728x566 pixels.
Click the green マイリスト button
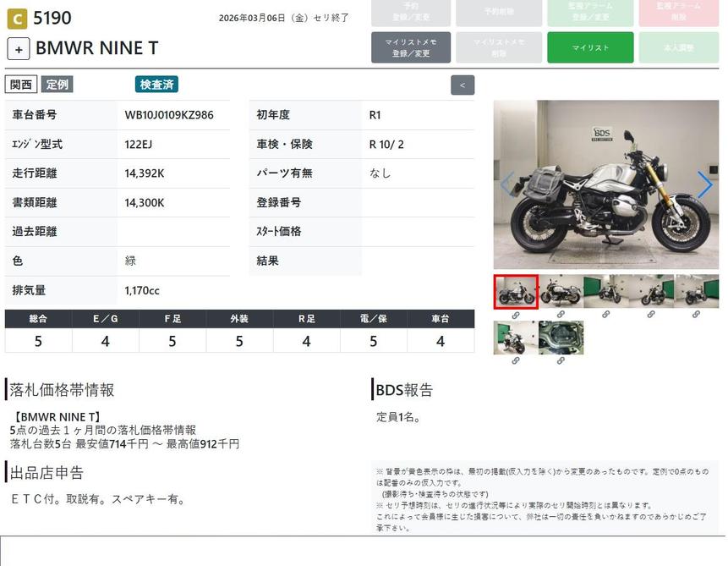(590, 47)
